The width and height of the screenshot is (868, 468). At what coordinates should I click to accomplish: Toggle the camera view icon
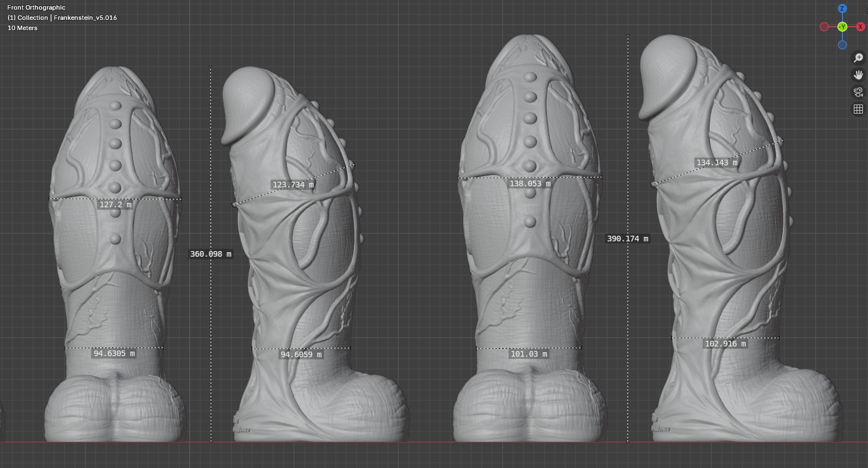pyautogui.click(x=858, y=92)
